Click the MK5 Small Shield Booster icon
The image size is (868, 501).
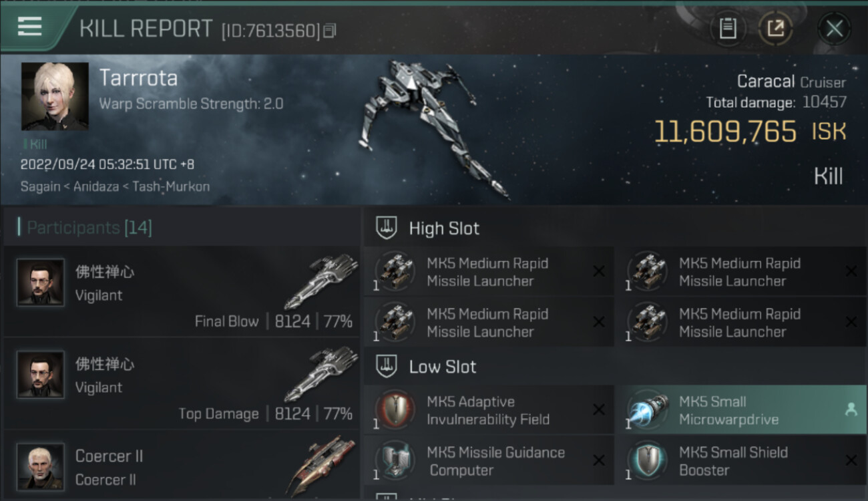point(647,461)
